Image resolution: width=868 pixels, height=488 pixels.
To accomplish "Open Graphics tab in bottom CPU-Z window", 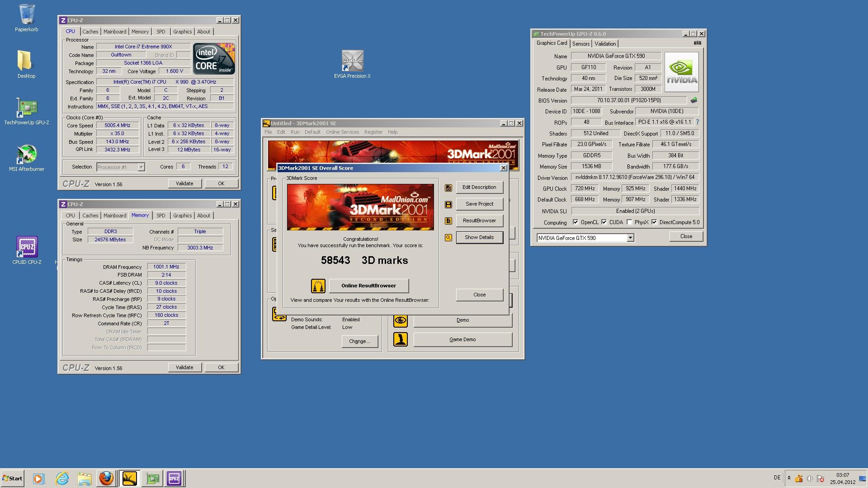I will click(x=183, y=216).
